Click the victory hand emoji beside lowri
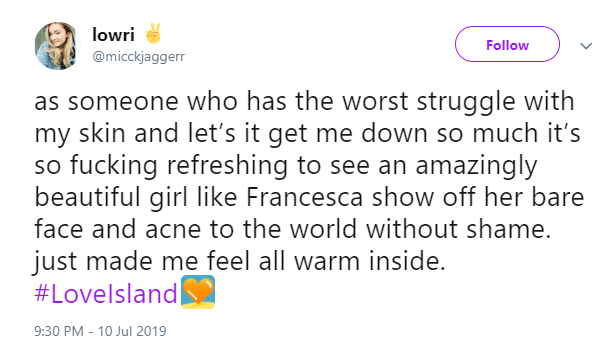Viewport: 609px width, 363px height. [x=153, y=34]
